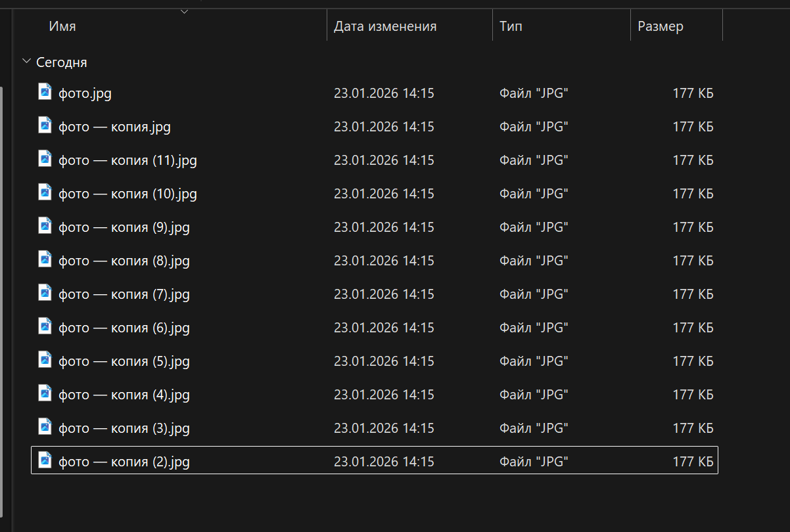
Task: Click icon of фото — копия (5).jpg
Action: pos(45,360)
